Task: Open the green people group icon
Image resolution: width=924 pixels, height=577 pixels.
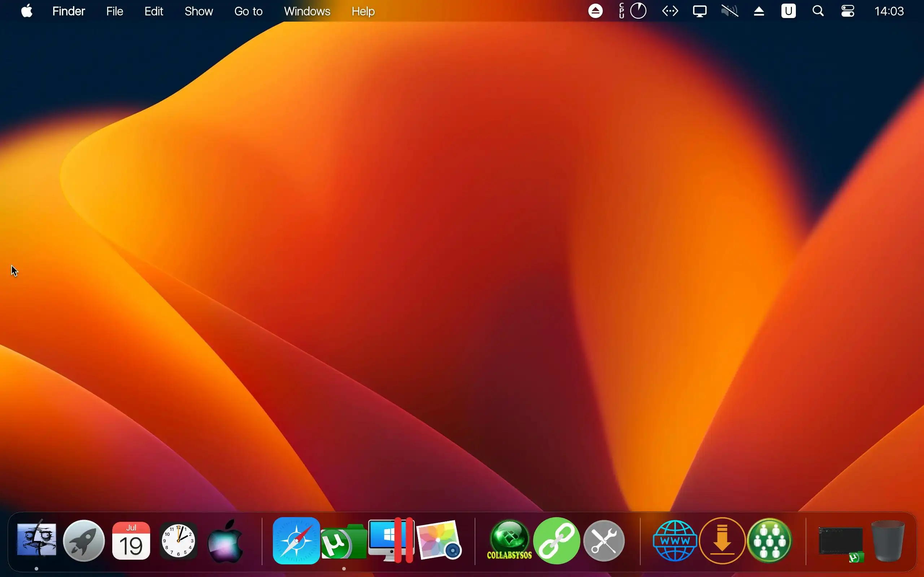Action: click(x=770, y=540)
